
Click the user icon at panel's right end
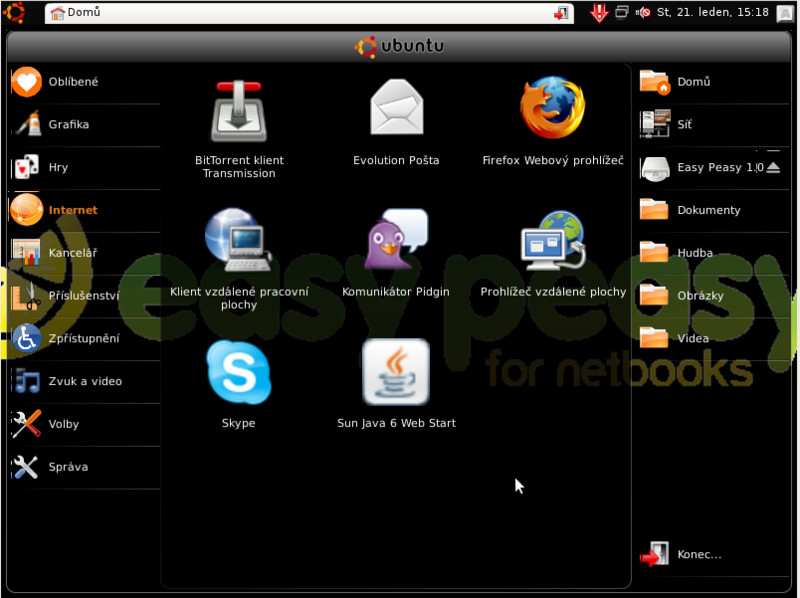pyautogui.click(x=785, y=13)
